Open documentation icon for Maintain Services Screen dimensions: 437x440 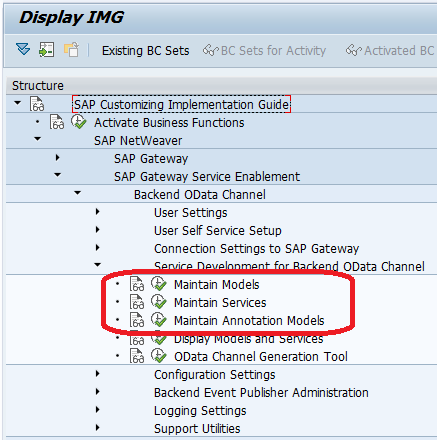(x=137, y=302)
